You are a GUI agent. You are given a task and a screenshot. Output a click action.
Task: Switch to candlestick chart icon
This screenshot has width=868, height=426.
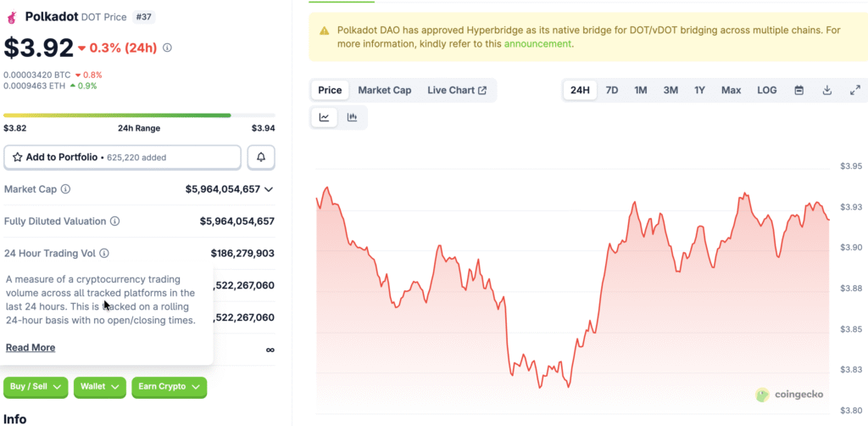(353, 117)
